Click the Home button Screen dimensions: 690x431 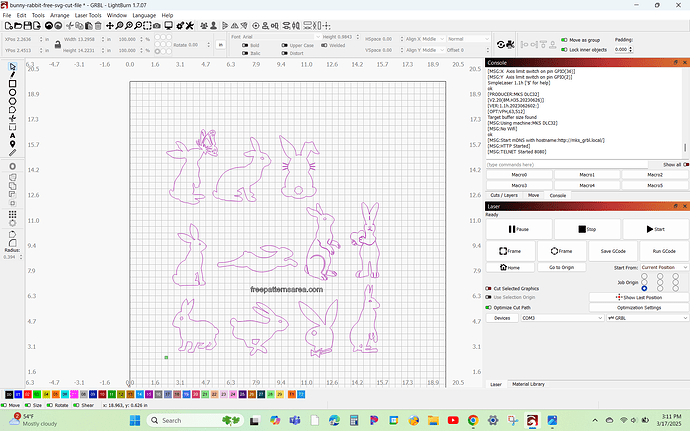(x=510, y=267)
